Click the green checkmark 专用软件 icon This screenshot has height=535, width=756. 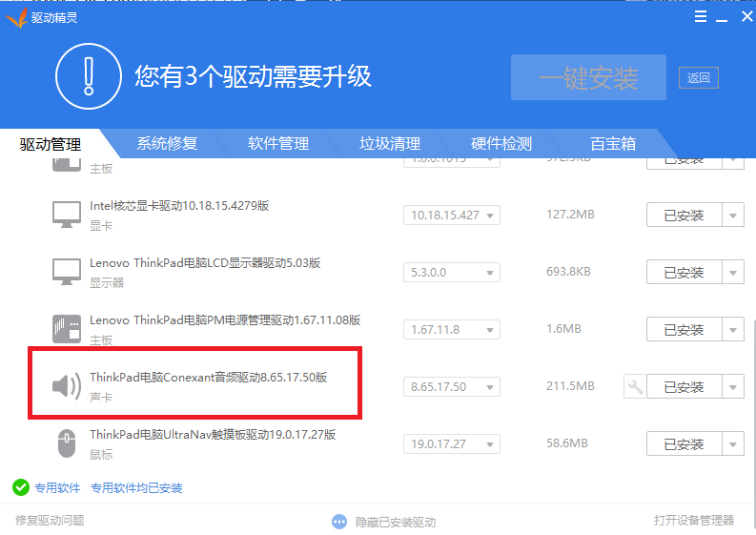coord(21,487)
